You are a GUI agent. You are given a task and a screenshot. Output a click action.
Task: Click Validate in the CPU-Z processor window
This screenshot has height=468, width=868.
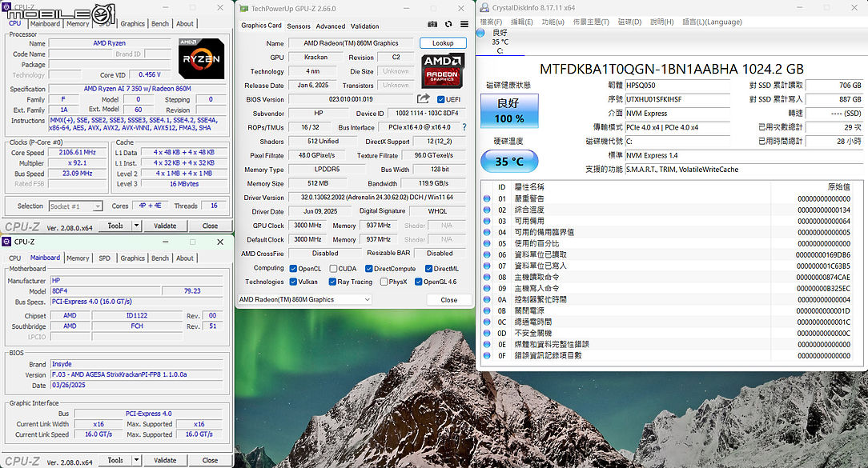tap(165, 226)
